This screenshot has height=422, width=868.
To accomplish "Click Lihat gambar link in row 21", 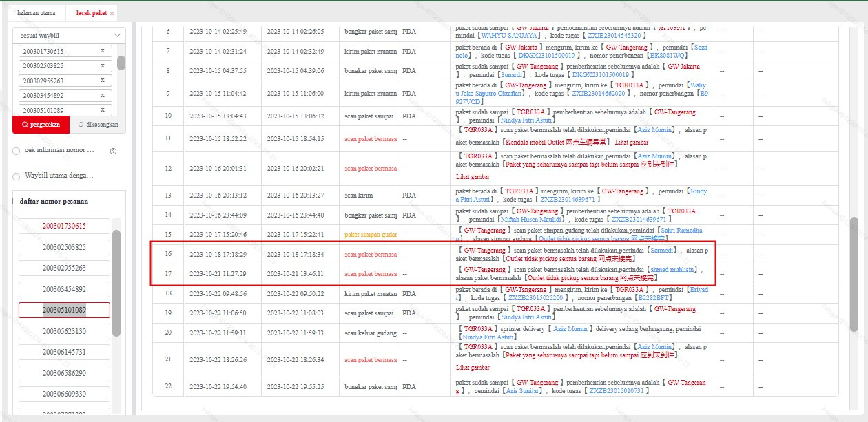I will pos(473,368).
